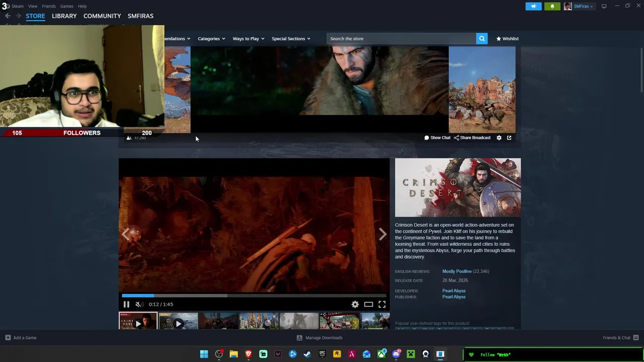Click Share Broadcast

472,138
